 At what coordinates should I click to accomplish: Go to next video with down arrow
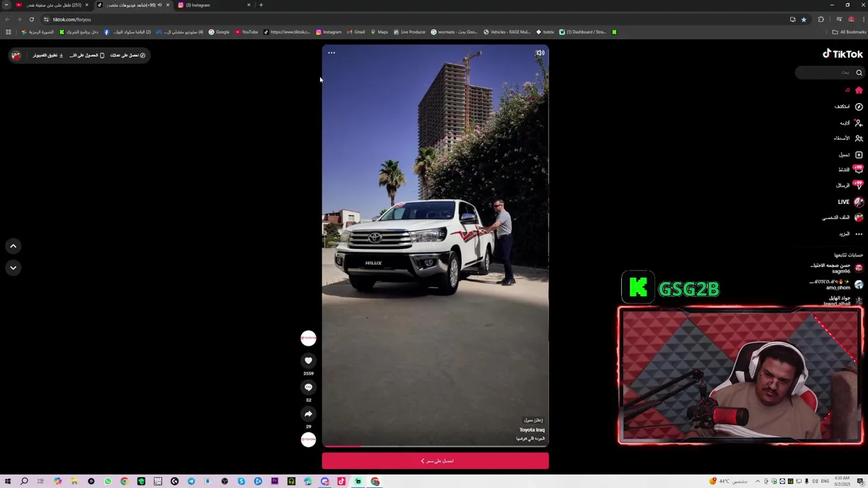[13, 268]
